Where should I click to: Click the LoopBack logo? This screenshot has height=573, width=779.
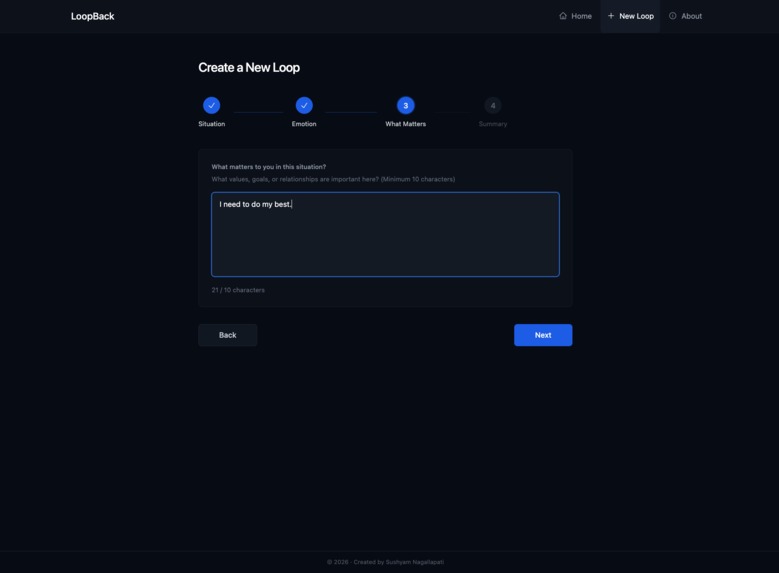pos(92,16)
